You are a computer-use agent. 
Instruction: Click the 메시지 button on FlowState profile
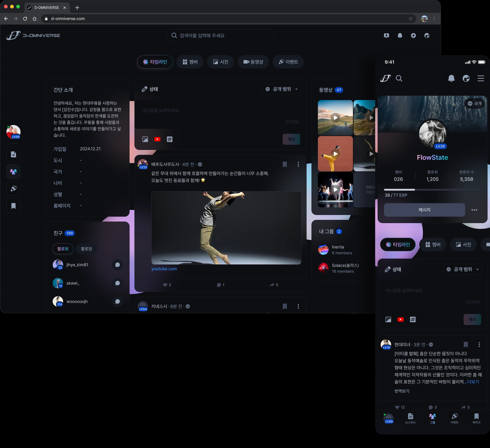tap(424, 210)
